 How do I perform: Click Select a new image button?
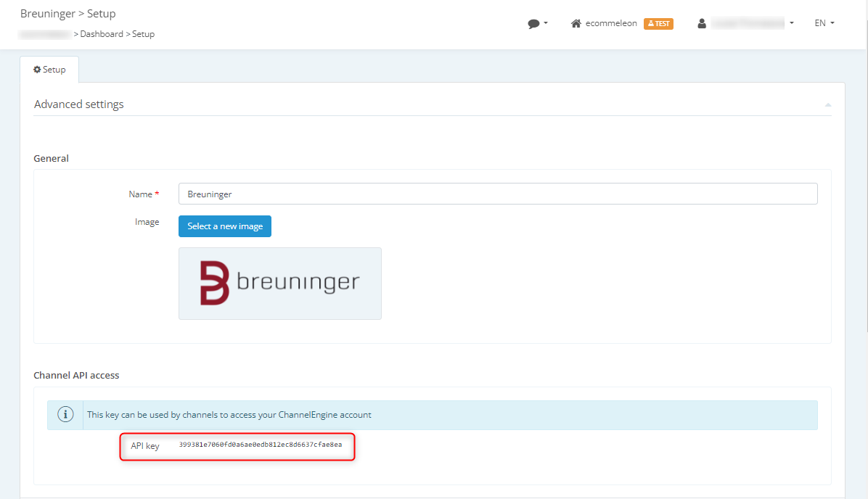click(x=225, y=226)
